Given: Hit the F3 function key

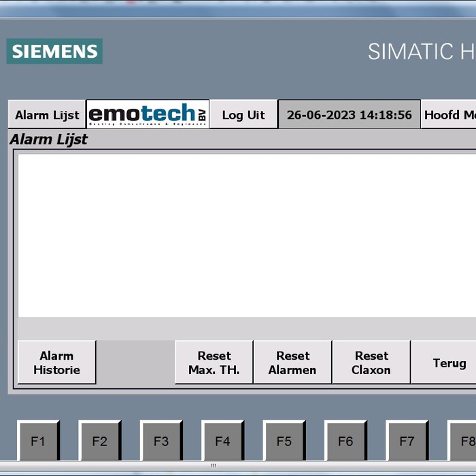Looking at the screenshot, I should tap(161, 441).
